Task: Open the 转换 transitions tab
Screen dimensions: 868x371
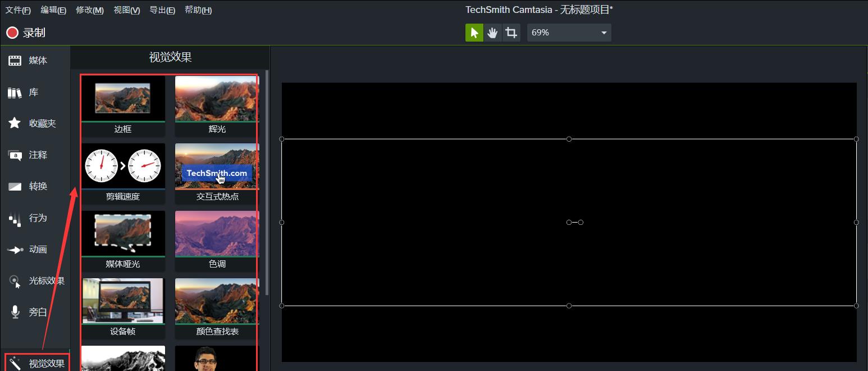Action: pos(35,186)
